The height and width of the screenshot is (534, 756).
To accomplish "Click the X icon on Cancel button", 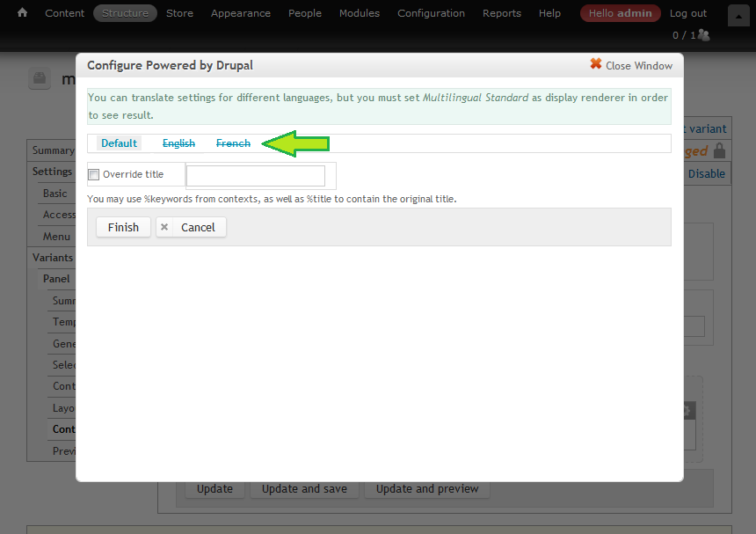I will 164,227.
